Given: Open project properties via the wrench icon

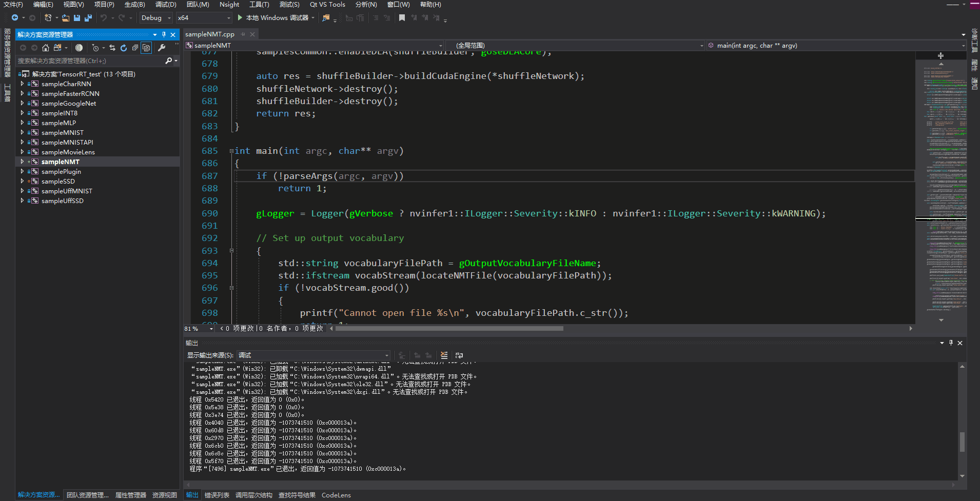Looking at the screenshot, I should tap(162, 48).
